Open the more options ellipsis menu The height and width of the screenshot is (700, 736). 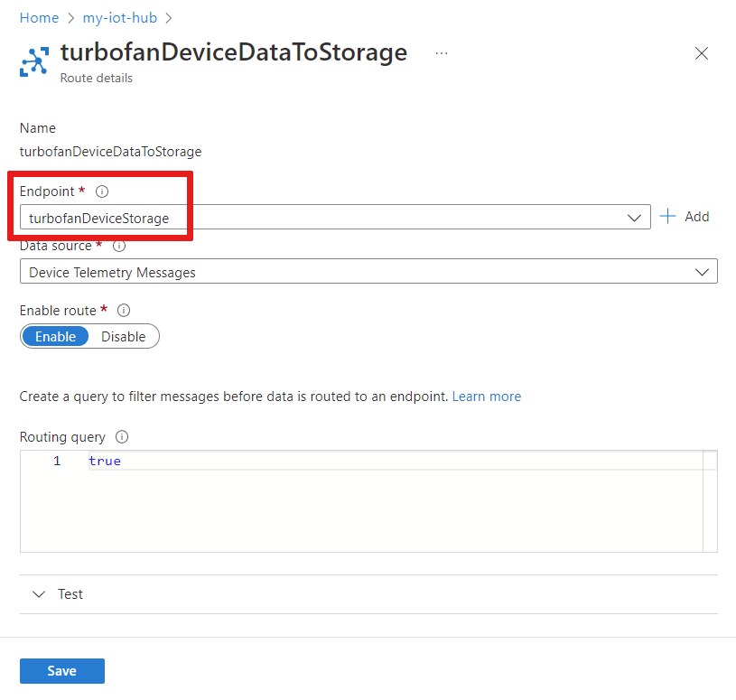(441, 53)
